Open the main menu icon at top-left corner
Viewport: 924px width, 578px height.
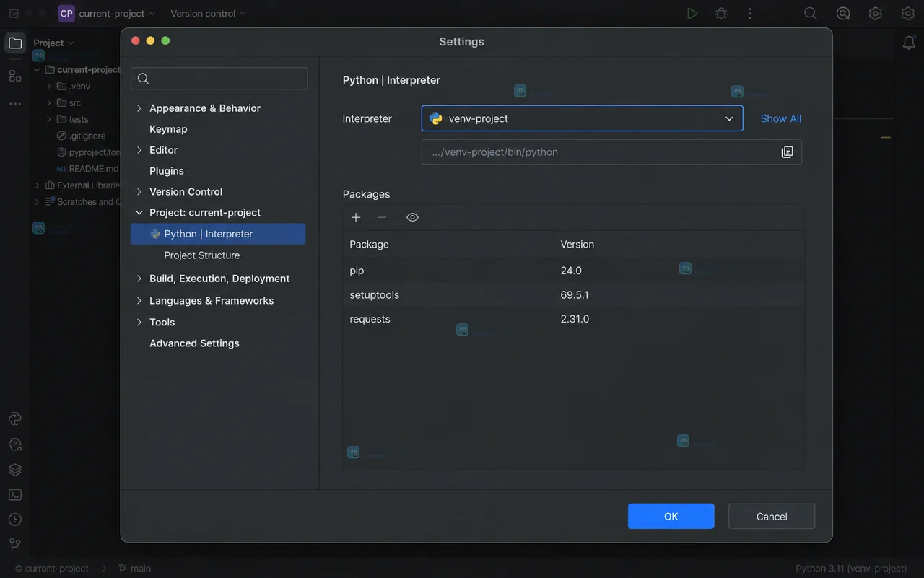[14, 13]
